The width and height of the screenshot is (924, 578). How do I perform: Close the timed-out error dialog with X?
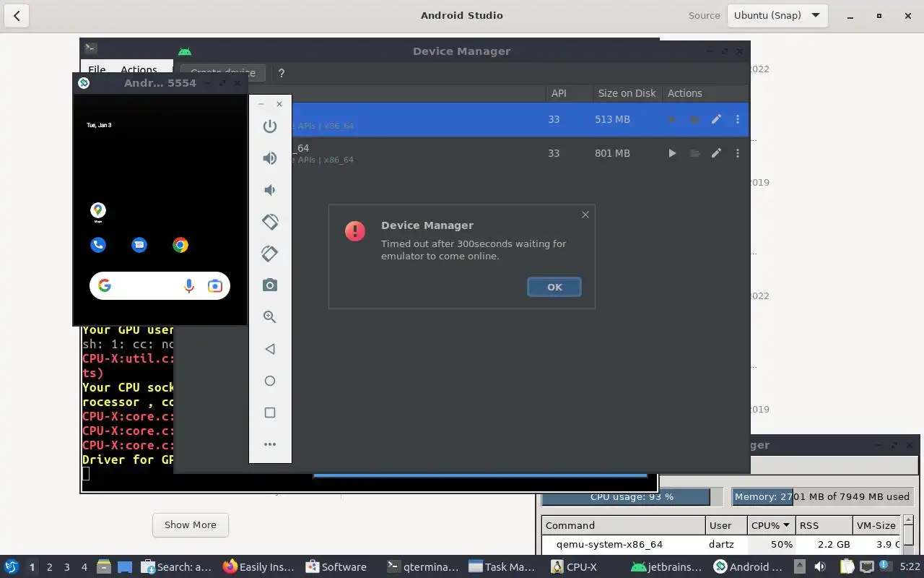[585, 215]
